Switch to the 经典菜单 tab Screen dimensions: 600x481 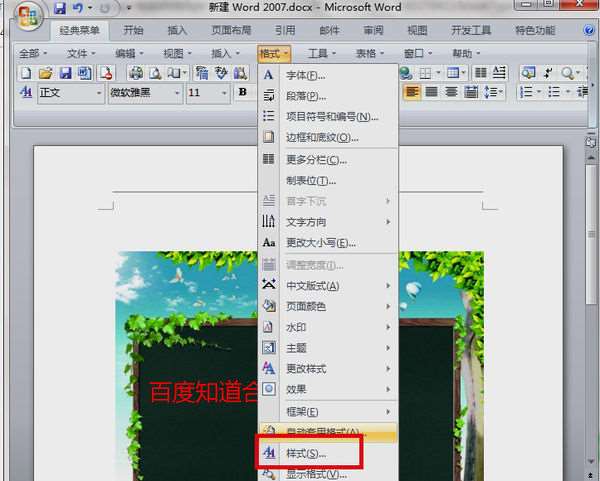coord(80,31)
